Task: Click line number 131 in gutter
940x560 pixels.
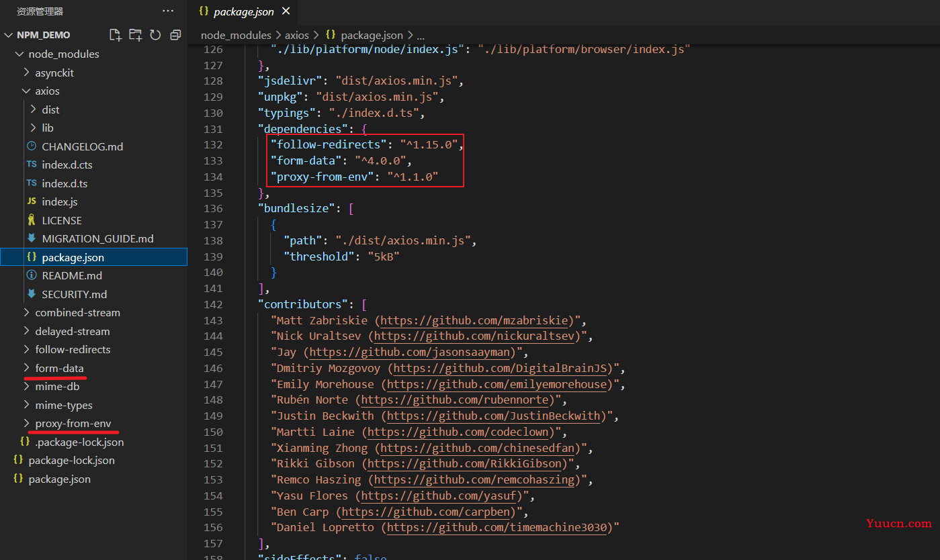Action: coord(213,129)
